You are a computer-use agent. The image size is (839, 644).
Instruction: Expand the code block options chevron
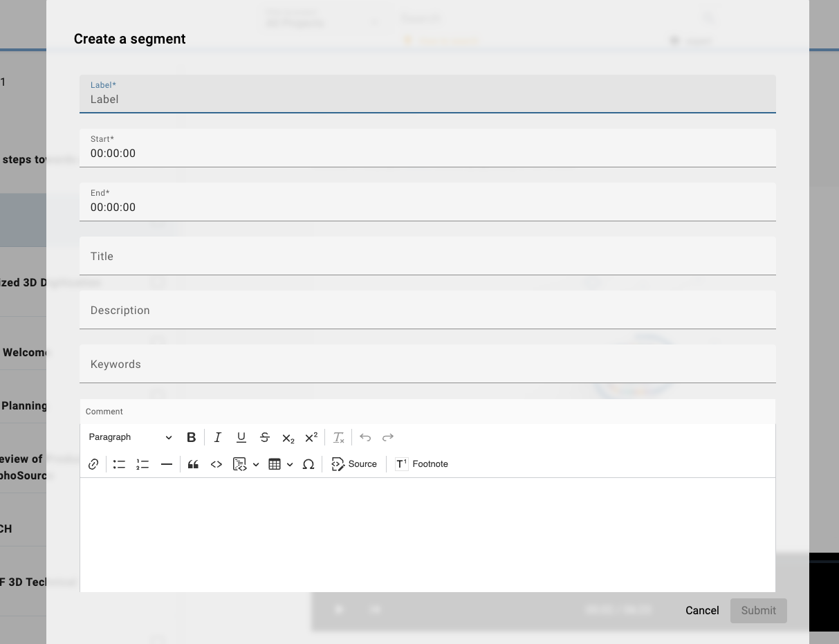point(256,464)
